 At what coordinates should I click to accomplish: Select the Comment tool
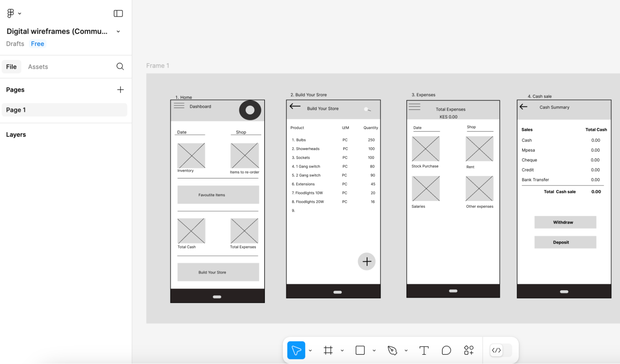(446, 350)
